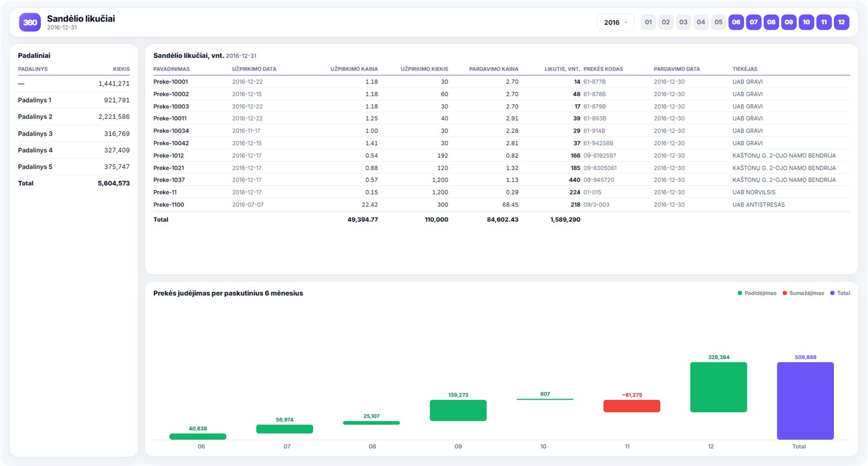Sort by LIKUTIS, VNT. column header
This screenshot has height=466, width=868.
[x=562, y=69]
